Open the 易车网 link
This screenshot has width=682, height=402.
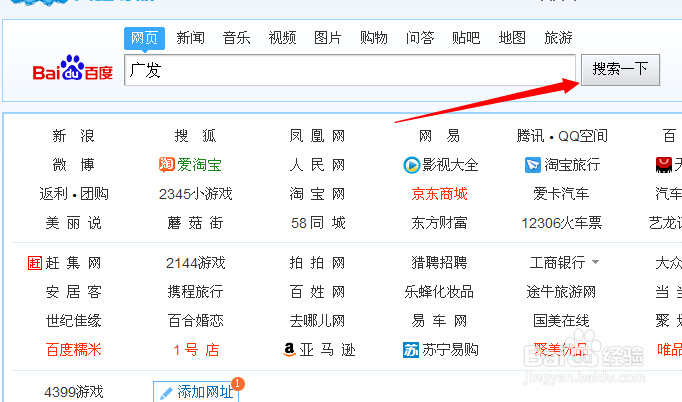tap(439, 321)
